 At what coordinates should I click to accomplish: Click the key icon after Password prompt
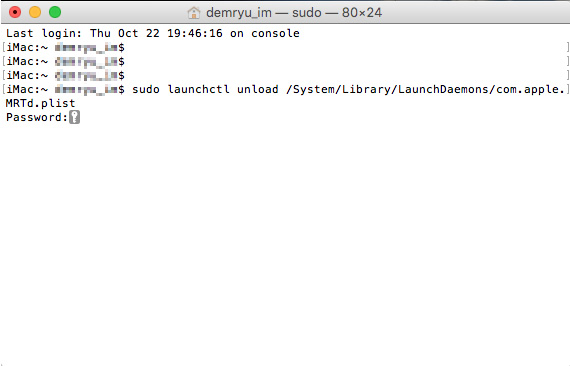pyautogui.click(x=75, y=117)
